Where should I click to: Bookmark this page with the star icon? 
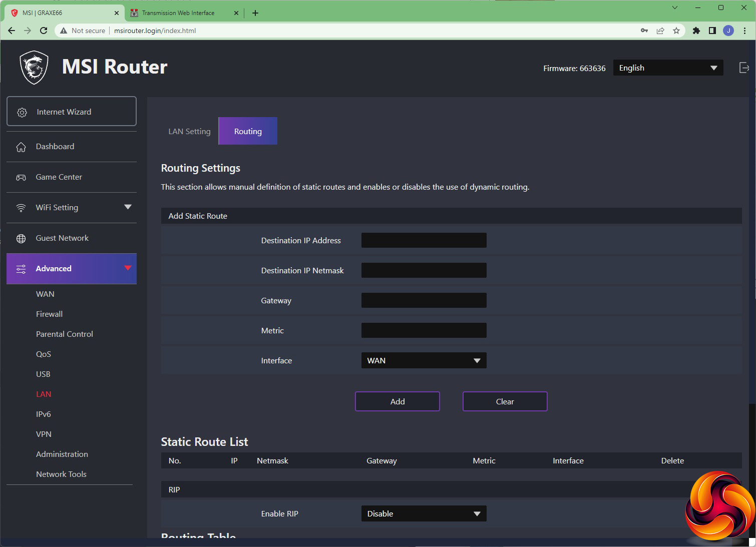676,31
